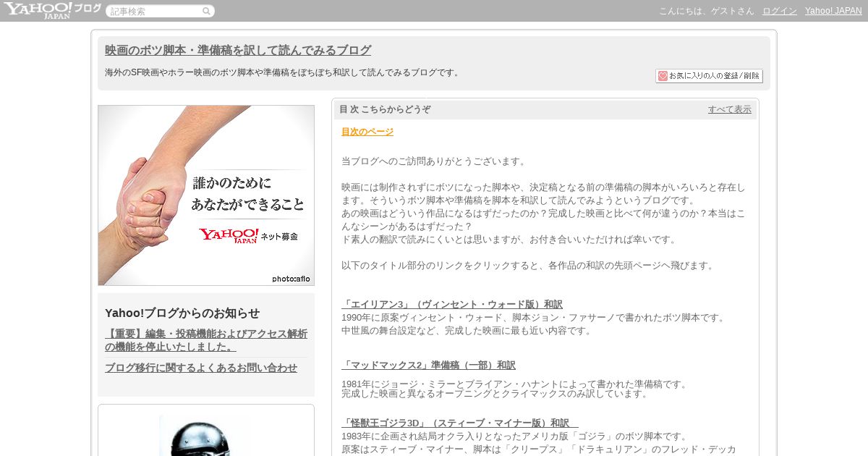Click the こんにちは、ゲストさん greeting text
Screen dimensions: 868x456
point(706,11)
